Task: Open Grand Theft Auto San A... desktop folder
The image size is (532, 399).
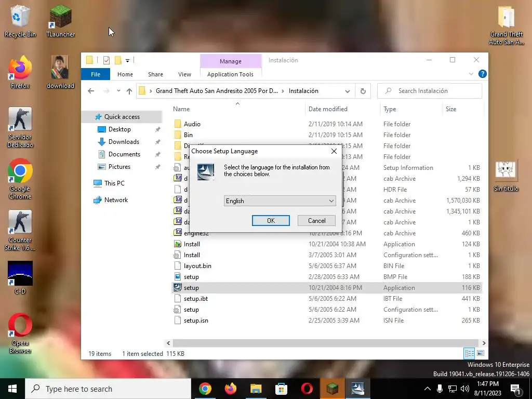Action: 506,26
